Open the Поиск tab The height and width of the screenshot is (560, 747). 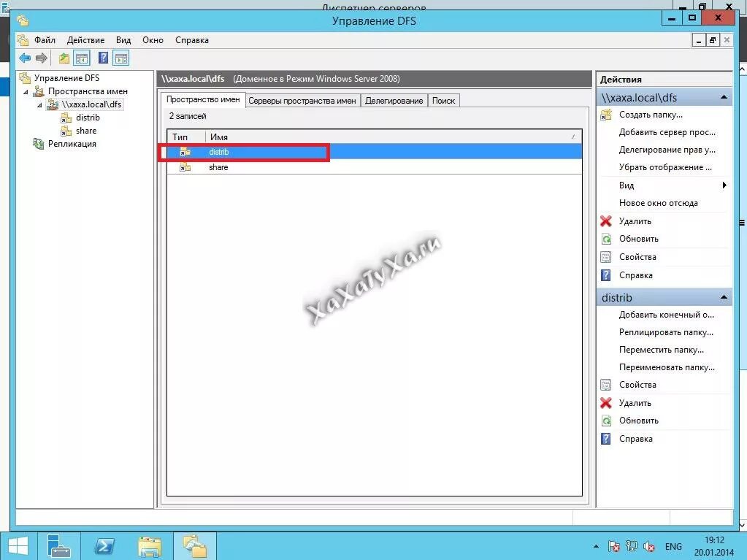[443, 101]
